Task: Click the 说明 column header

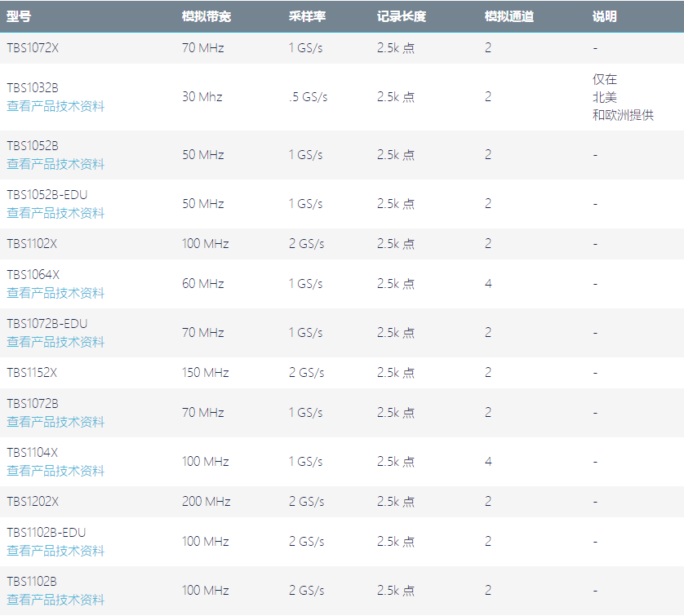Action: [x=604, y=16]
